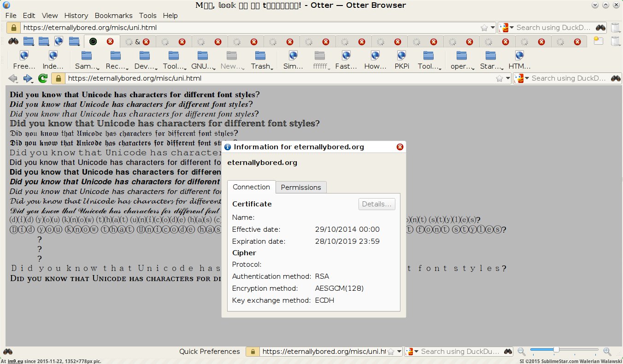Click the padlock icon in the status bar address field
Screen dimensions: 623x364
point(253,352)
